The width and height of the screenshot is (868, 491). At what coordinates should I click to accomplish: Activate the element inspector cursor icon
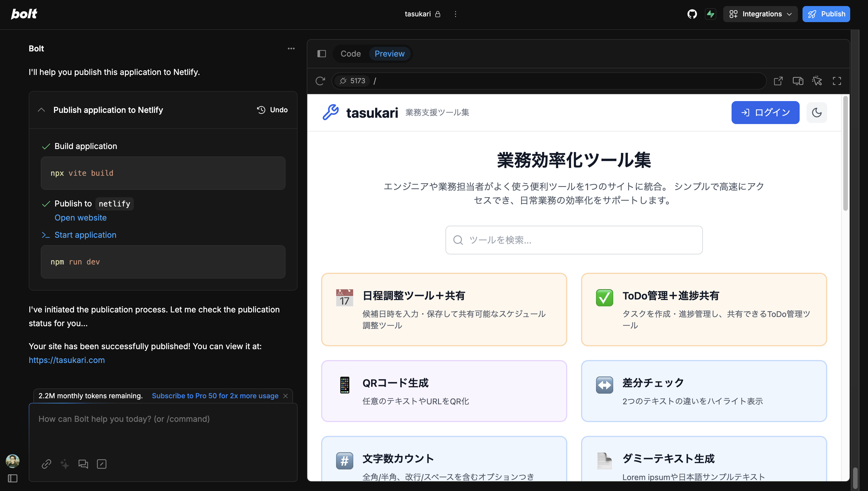click(817, 81)
